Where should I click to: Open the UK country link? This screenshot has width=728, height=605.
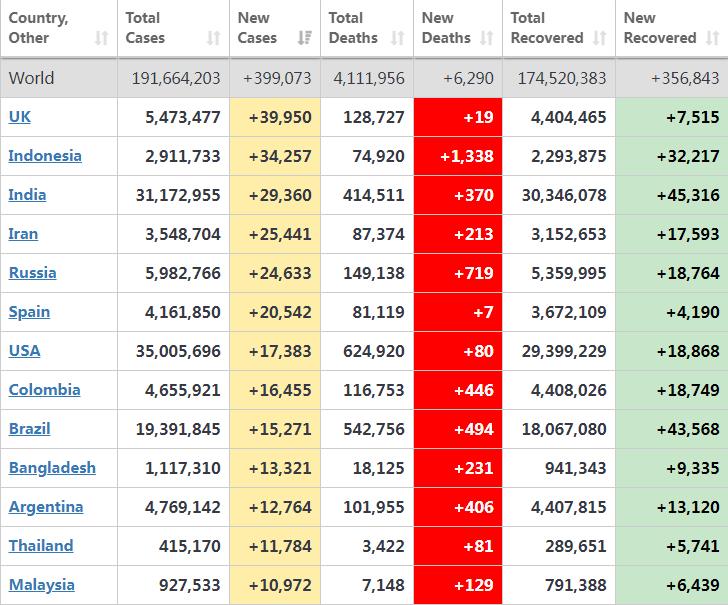point(20,117)
